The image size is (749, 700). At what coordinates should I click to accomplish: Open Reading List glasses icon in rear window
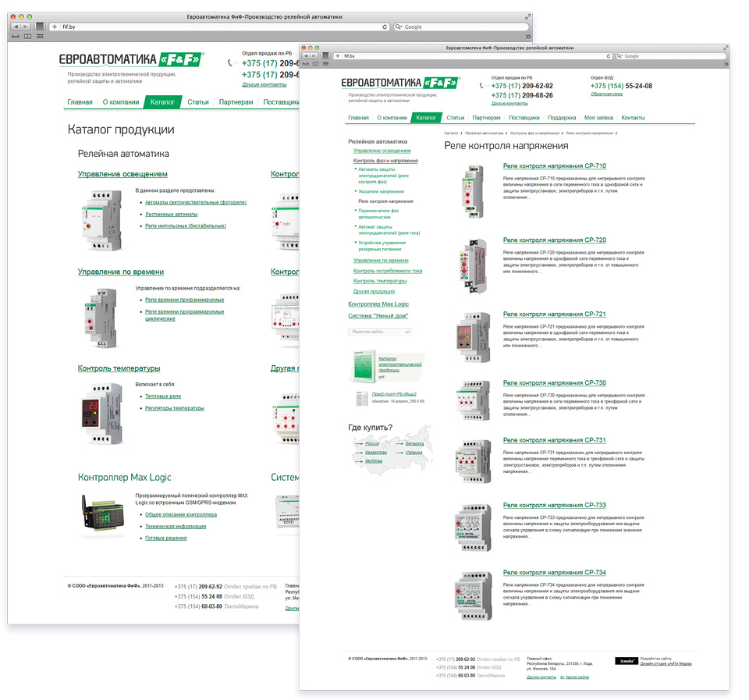point(16,37)
